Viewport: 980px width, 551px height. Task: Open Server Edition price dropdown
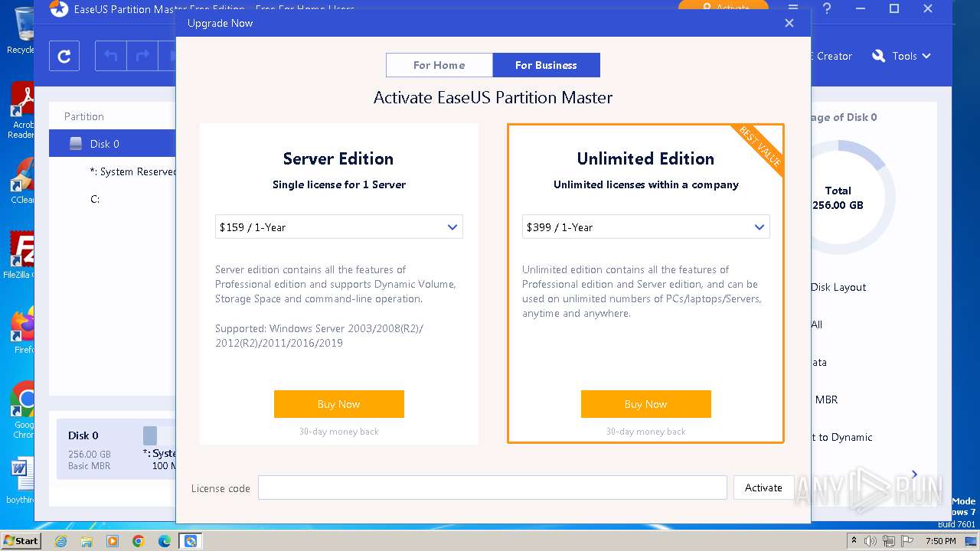(x=339, y=227)
